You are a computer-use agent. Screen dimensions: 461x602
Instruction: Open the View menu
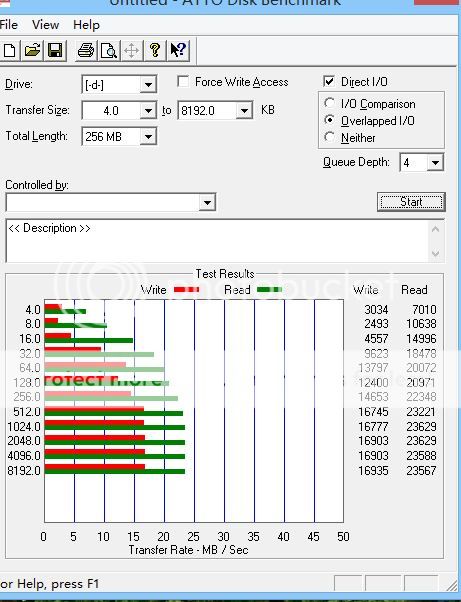tap(45, 25)
